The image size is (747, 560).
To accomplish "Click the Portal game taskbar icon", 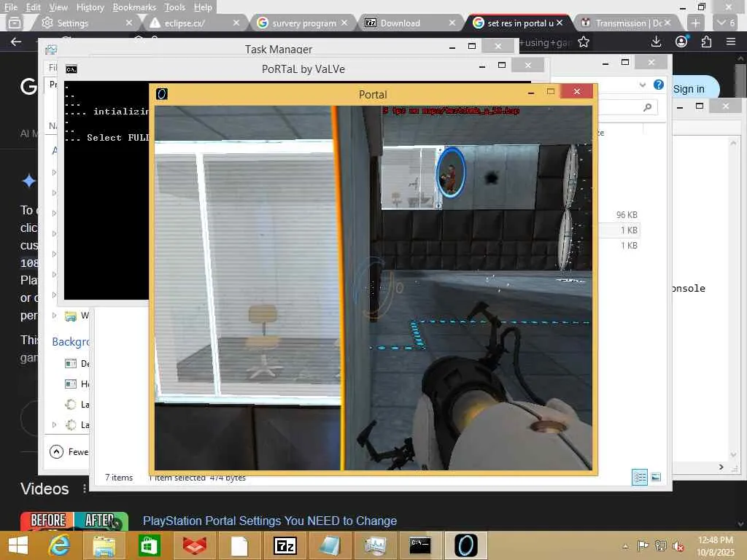I will point(465,545).
